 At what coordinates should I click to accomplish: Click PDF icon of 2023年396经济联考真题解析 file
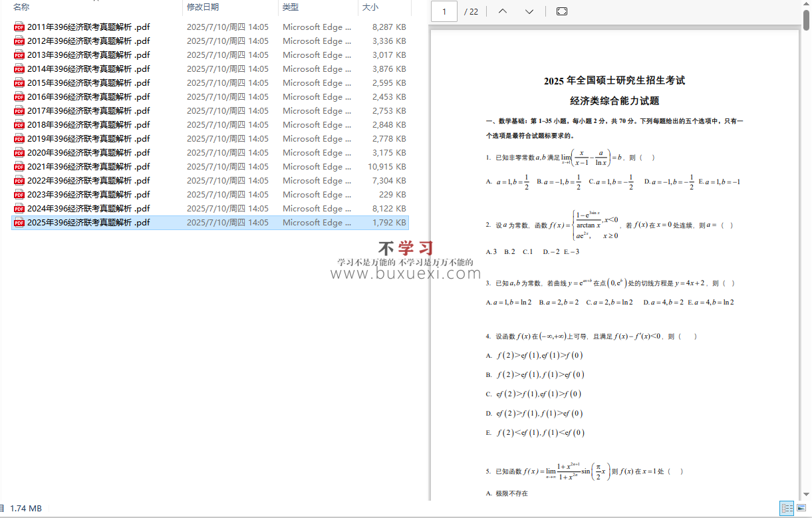tap(19, 195)
